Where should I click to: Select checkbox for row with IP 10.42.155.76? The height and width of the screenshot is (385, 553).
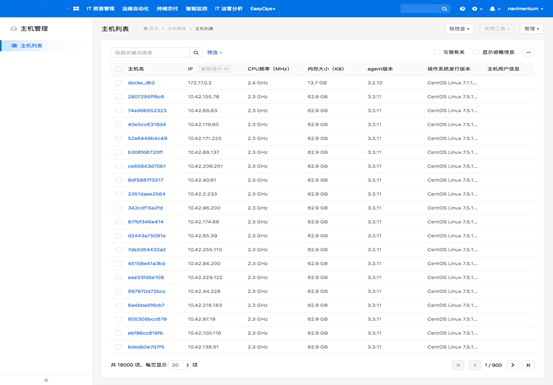[x=119, y=97]
